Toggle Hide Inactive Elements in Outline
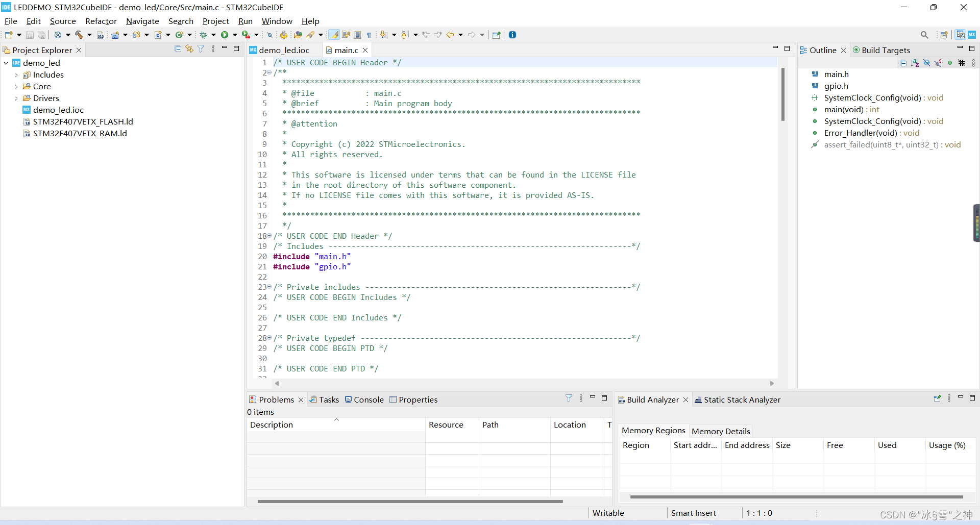980x525 pixels. [962, 63]
